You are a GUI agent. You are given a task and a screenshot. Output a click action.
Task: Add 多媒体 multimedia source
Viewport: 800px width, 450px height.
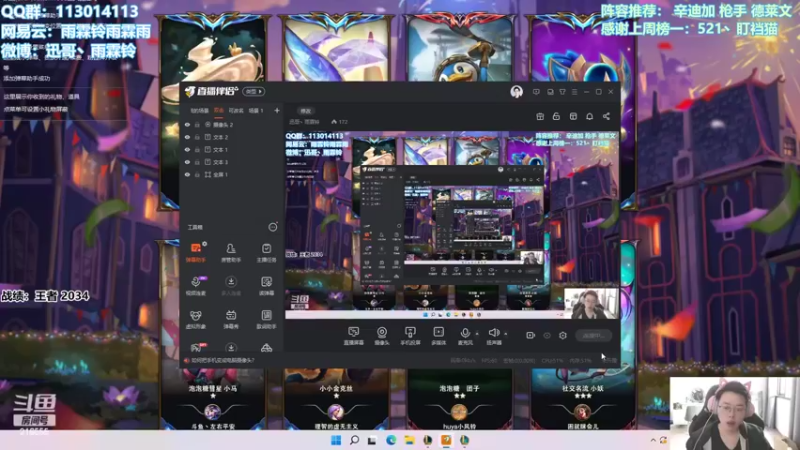coord(438,336)
